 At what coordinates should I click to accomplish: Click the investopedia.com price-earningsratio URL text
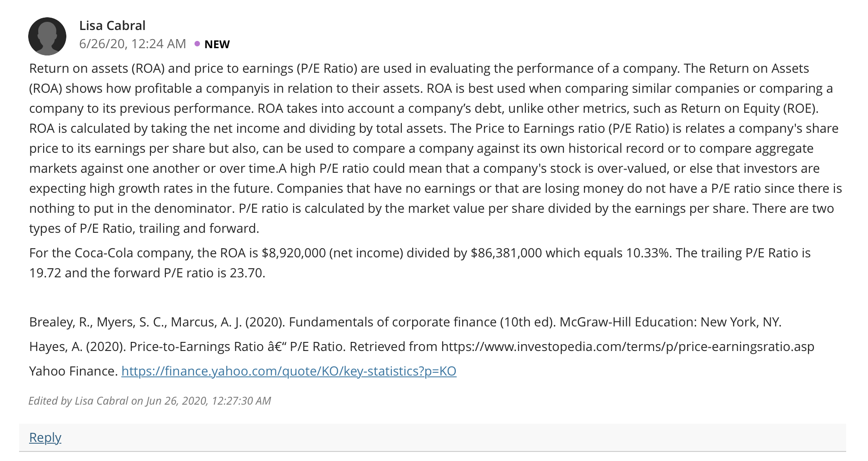(628, 346)
